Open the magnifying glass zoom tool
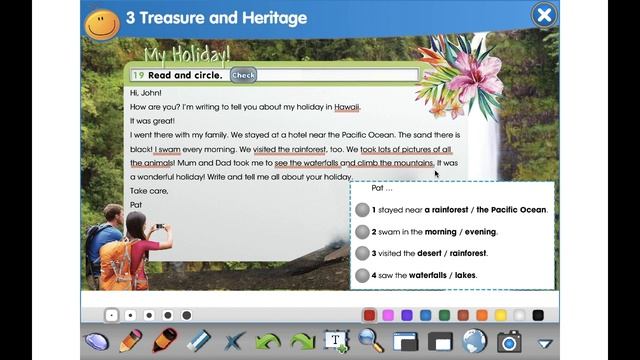 click(371, 341)
